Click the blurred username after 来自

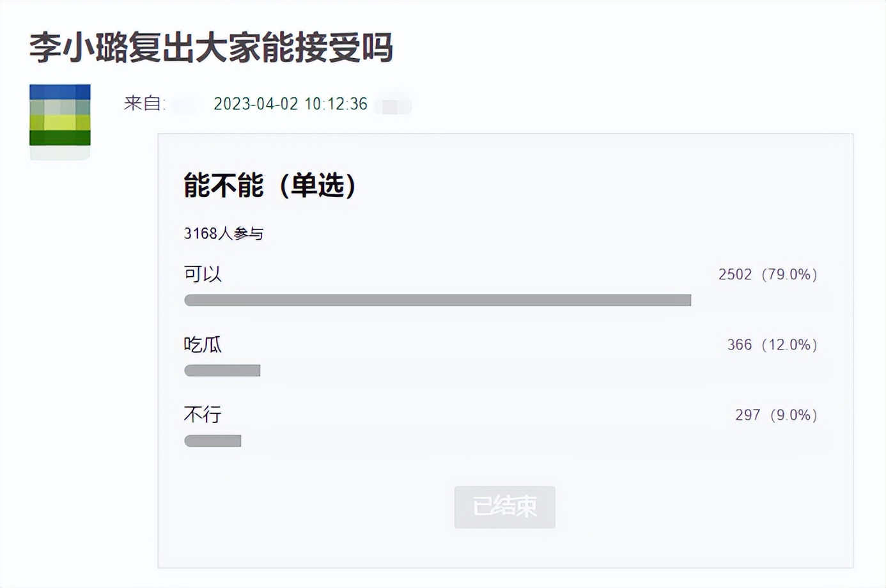point(185,104)
